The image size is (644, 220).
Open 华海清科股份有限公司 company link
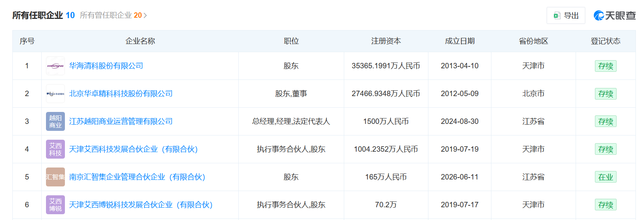click(106, 66)
